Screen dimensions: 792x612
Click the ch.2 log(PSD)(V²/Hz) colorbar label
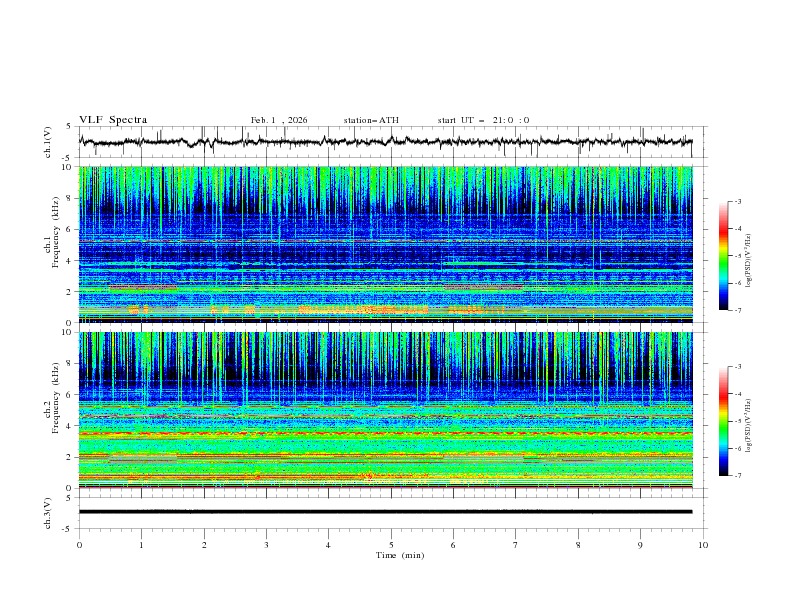(x=748, y=426)
